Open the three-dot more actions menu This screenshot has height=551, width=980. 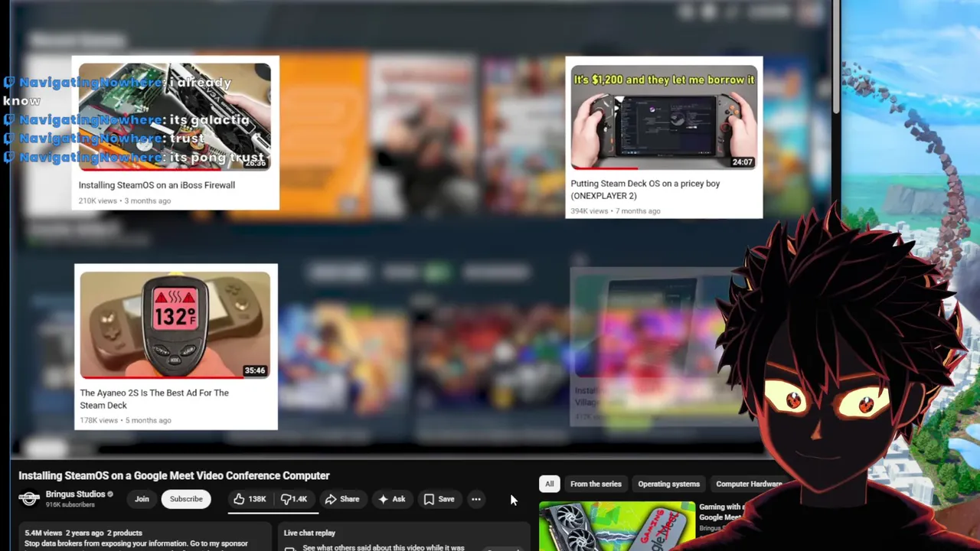pos(476,499)
